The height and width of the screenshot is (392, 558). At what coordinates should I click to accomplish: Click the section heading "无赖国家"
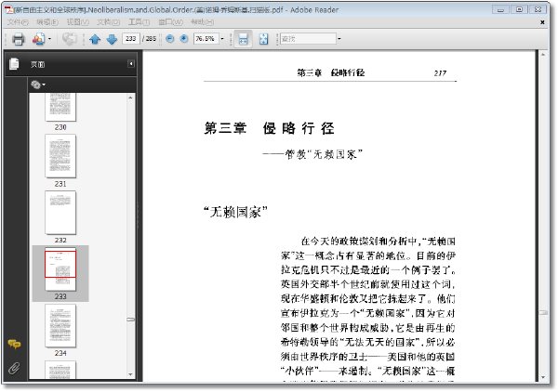click(x=235, y=212)
